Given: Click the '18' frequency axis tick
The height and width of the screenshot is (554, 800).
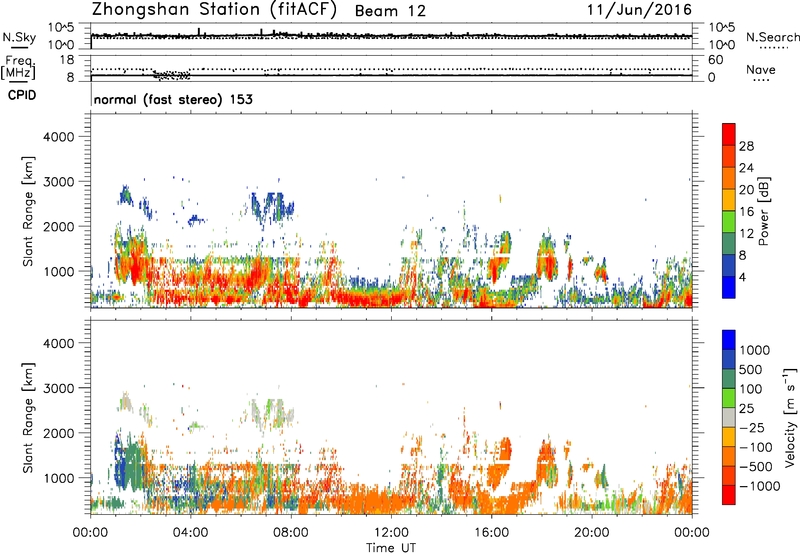Looking at the screenshot, I should 67,60.
